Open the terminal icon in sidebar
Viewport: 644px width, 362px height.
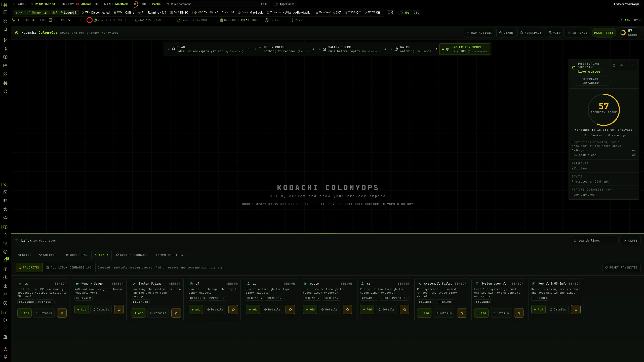click(x=5, y=192)
